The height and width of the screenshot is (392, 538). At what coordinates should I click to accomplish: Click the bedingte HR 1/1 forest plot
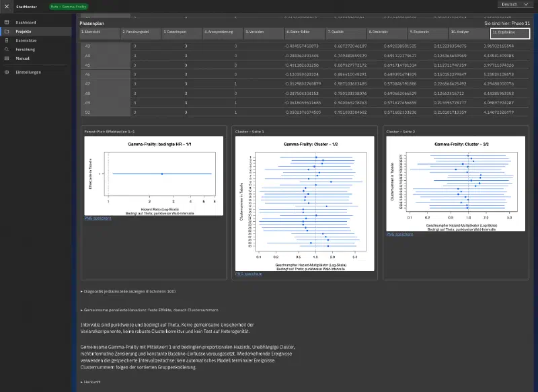pyautogui.click(x=154, y=176)
